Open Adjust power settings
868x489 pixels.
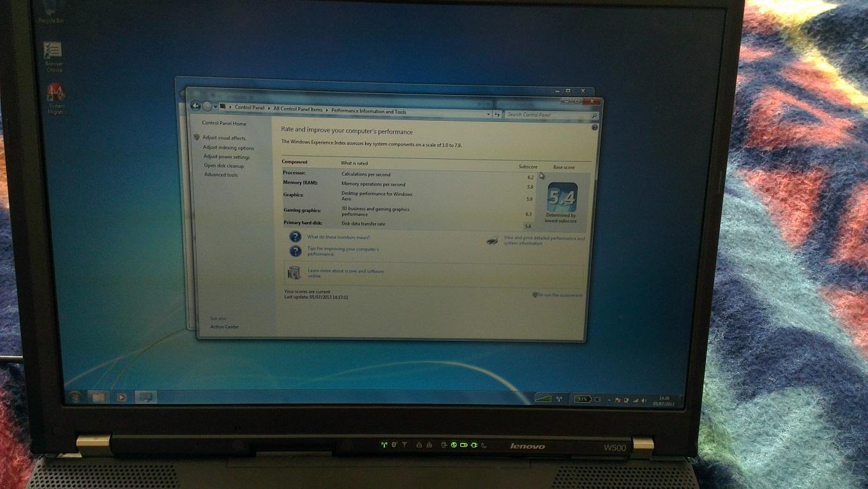coord(227,156)
